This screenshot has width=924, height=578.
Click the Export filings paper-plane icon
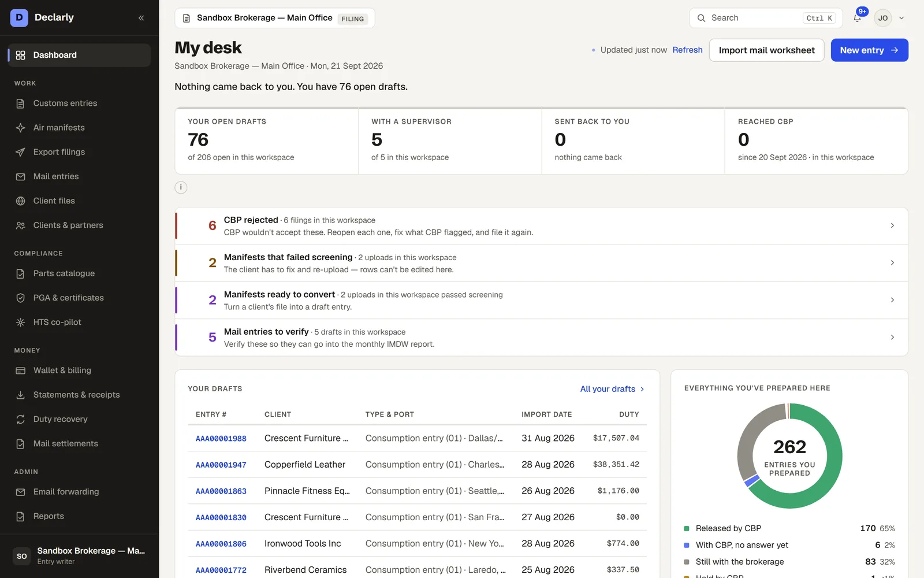pos(20,152)
